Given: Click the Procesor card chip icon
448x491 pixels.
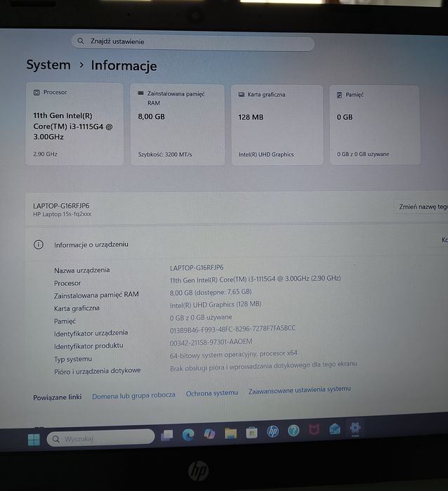Looking at the screenshot, I should pos(37,93).
